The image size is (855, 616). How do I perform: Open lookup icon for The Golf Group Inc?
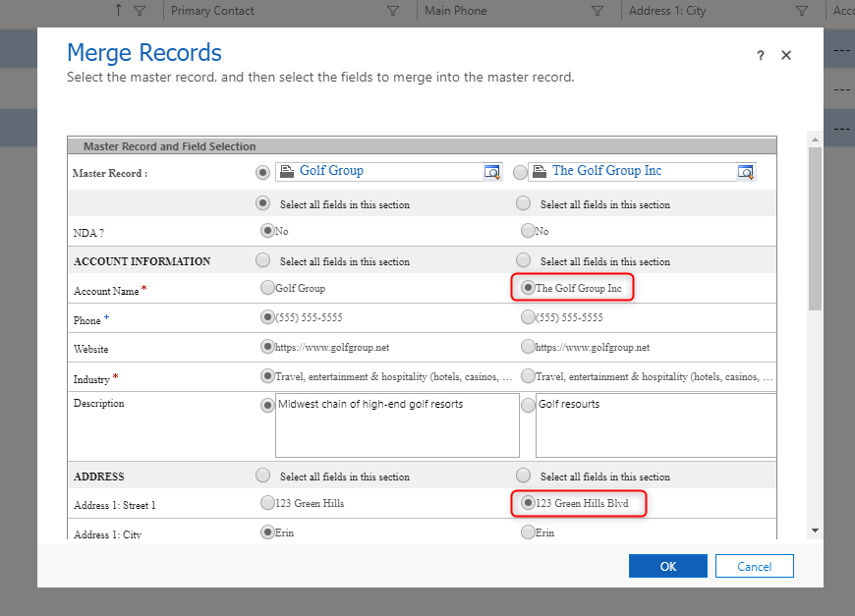coord(745,172)
